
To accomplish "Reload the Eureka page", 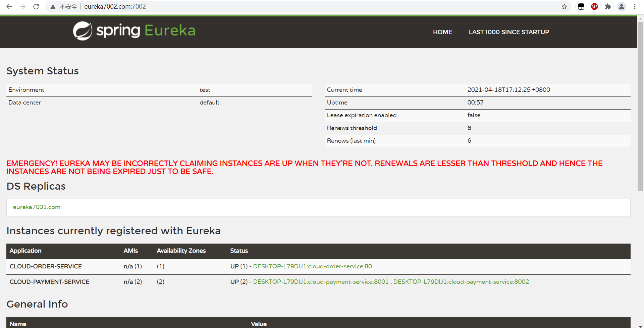I will point(36,7).
